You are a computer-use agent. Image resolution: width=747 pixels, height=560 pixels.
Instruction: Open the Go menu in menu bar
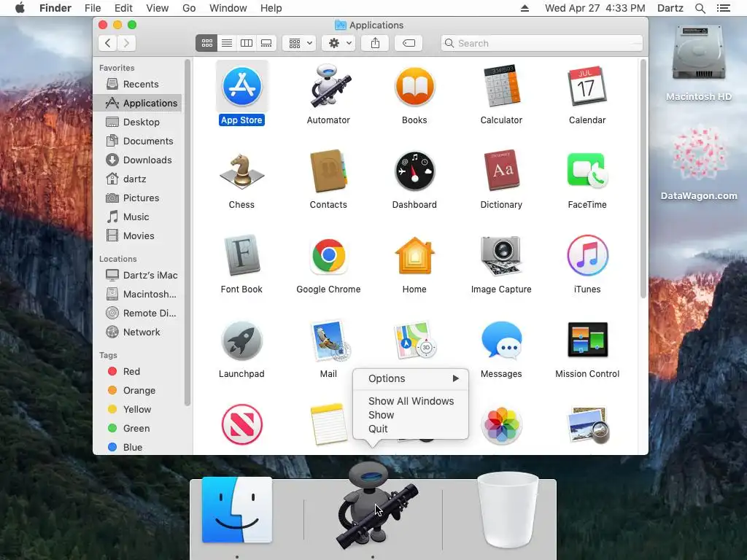[189, 8]
